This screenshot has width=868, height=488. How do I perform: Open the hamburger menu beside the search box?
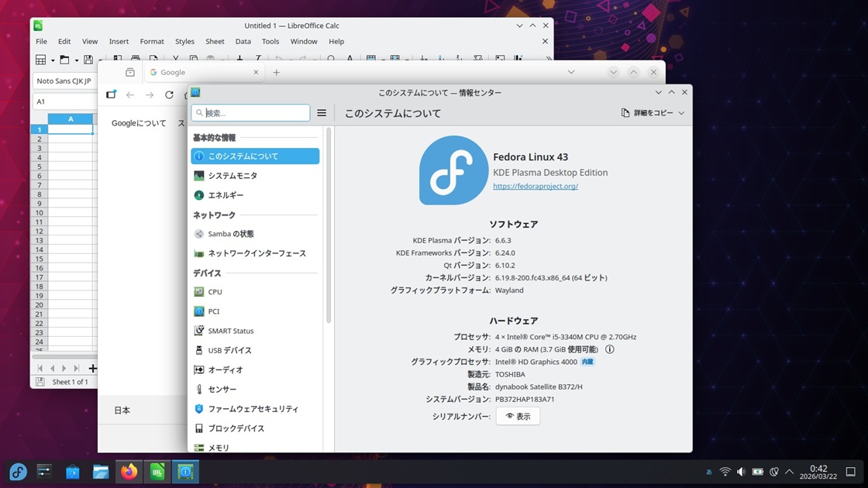pyautogui.click(x=322, y=113)
